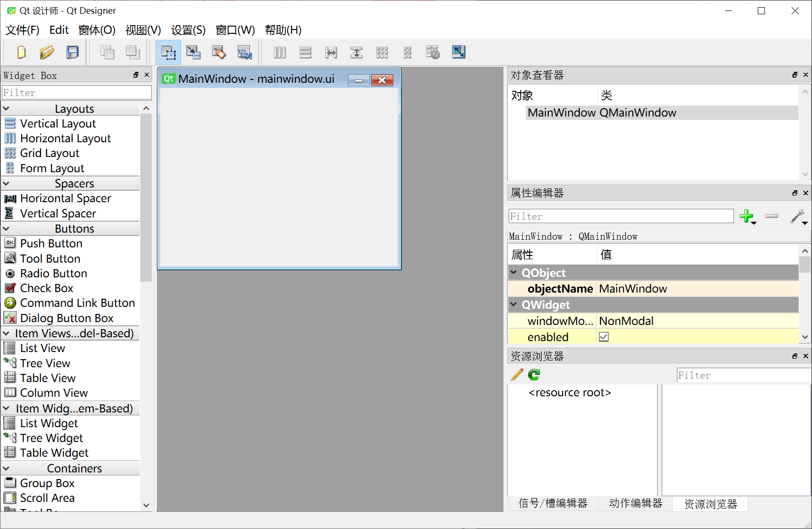
Task: Click Lay Out Vertically in Splitter icon
Action: pyautogui.click(x=357, y=52)
